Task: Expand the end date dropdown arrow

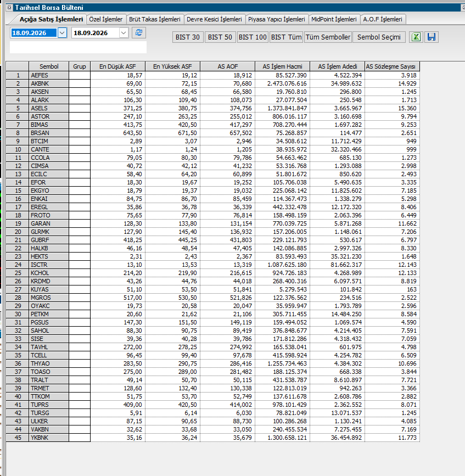Action: pyautogui.click(x=124, y=32)
